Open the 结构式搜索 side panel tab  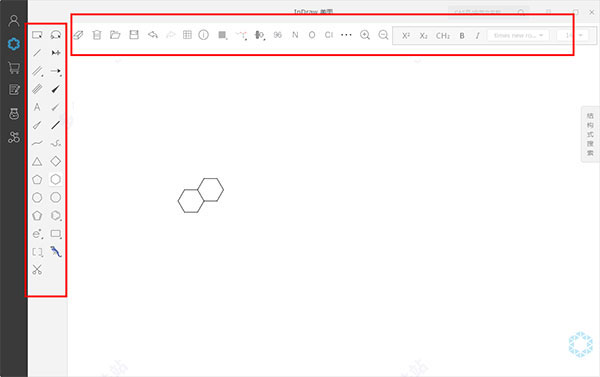[x=590, y=134]
